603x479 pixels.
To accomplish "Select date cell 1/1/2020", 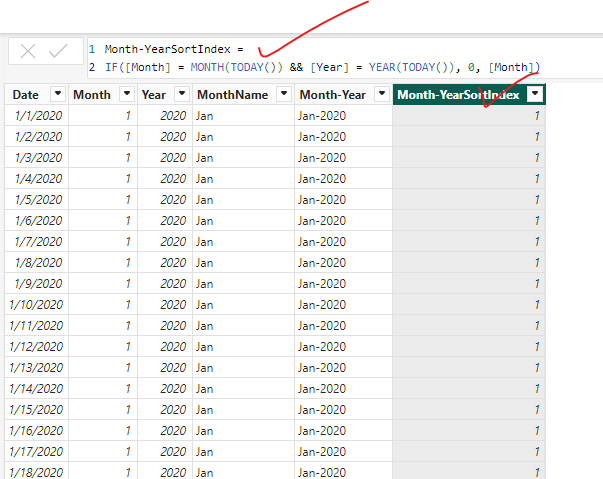I will click(38, 116).
